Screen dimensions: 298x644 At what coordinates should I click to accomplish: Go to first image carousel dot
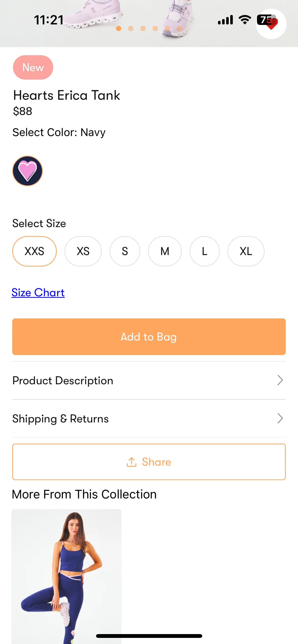click(118, 28)
